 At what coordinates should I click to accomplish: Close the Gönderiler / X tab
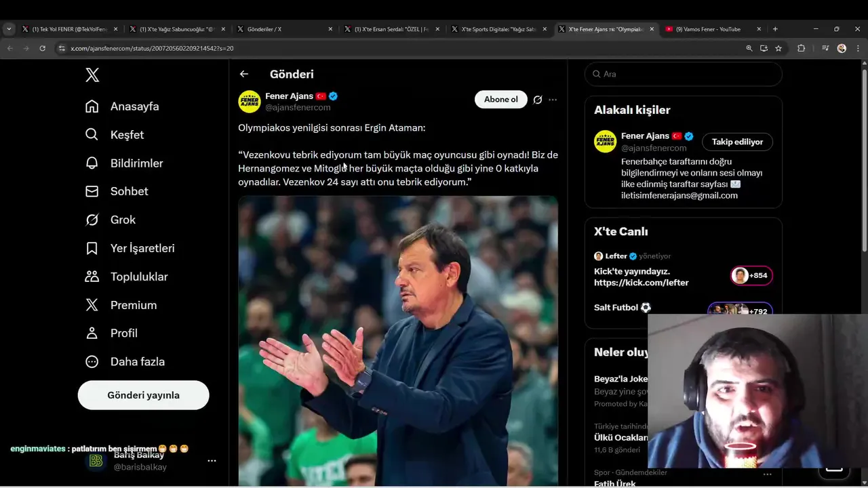point(330,29)
